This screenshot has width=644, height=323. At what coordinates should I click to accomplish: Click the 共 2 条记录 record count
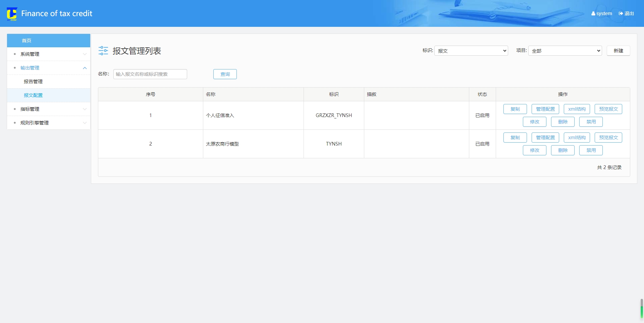coord(609,167)
